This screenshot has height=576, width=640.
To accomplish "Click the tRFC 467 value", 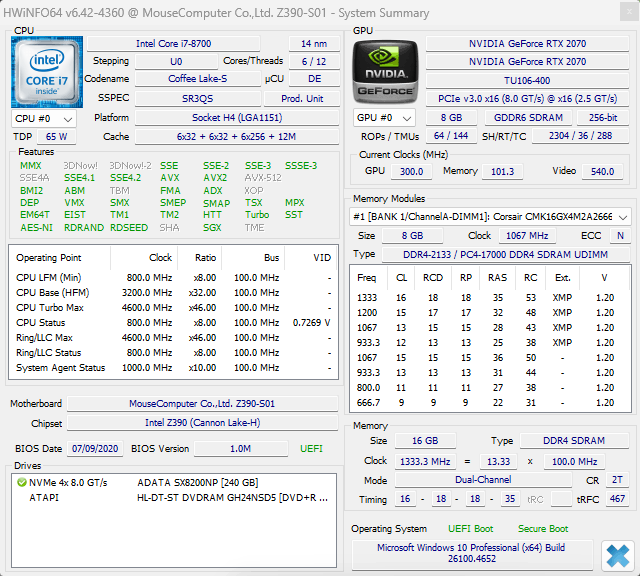I will click(x=617, y=499).
